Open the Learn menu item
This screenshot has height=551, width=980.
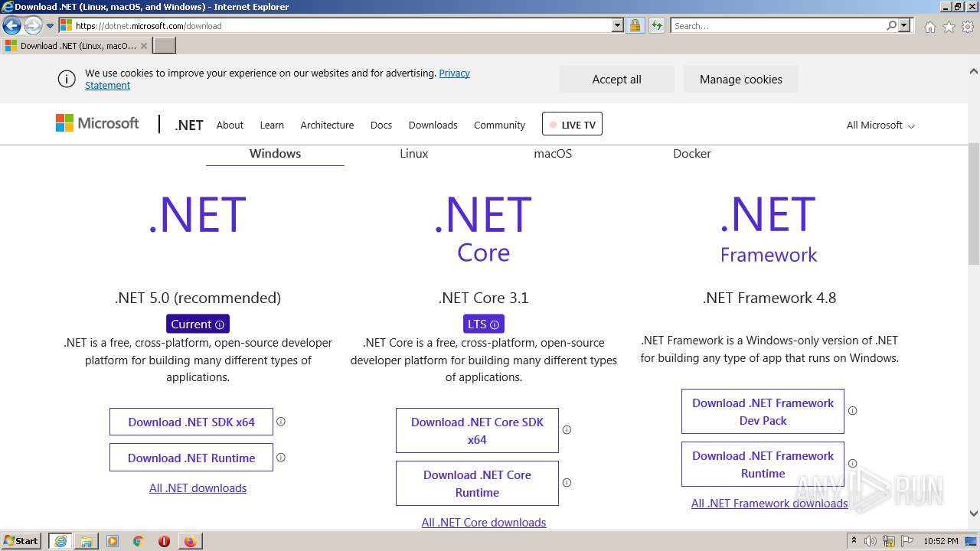click(272, 125)
